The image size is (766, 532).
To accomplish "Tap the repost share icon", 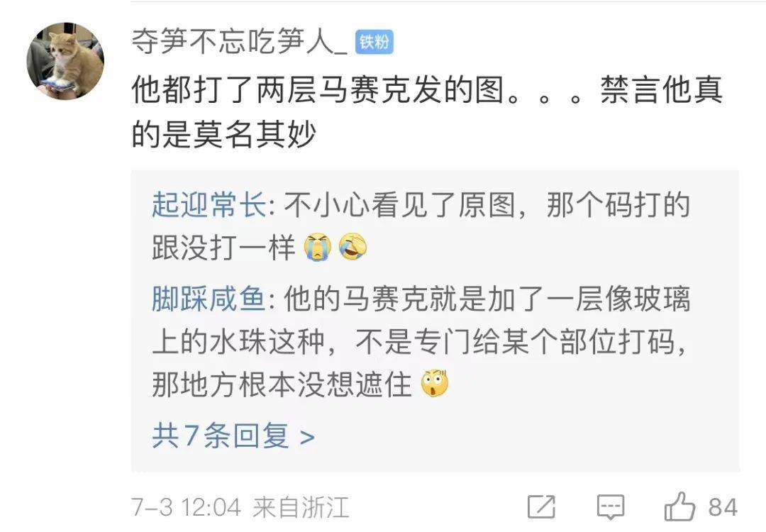I will [542, 507].
